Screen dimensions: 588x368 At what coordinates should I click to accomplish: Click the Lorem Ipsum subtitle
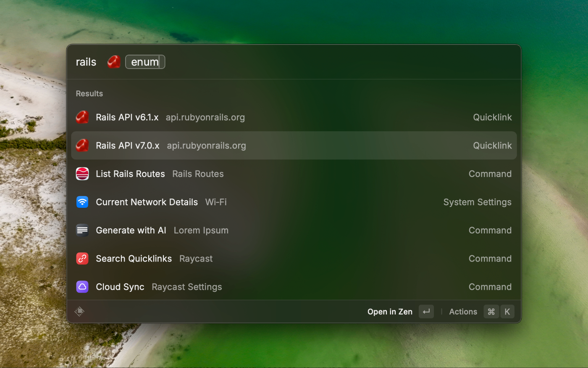(201, 230)
